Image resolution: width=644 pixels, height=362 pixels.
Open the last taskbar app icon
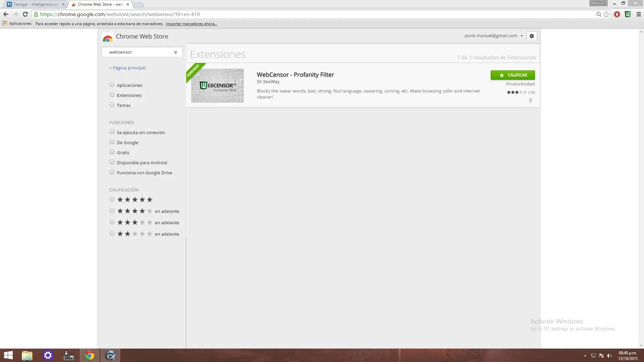click(110, 355)
